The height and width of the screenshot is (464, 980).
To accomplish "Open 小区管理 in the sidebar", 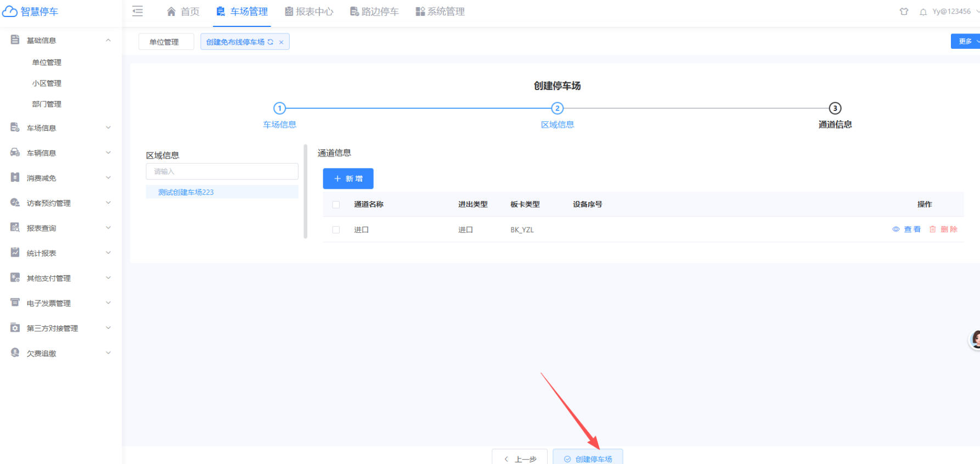I will tap(47, 83).
